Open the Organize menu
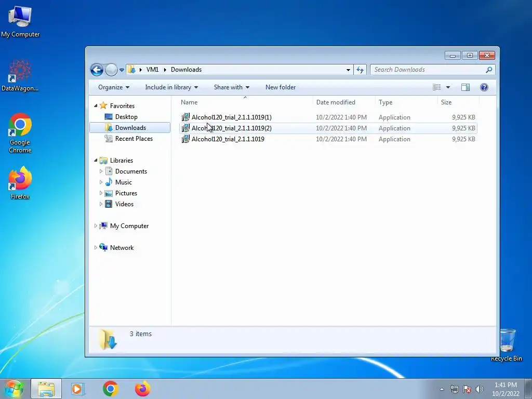The width and height of the screenshot is (532, 399). tap(114, 87)
